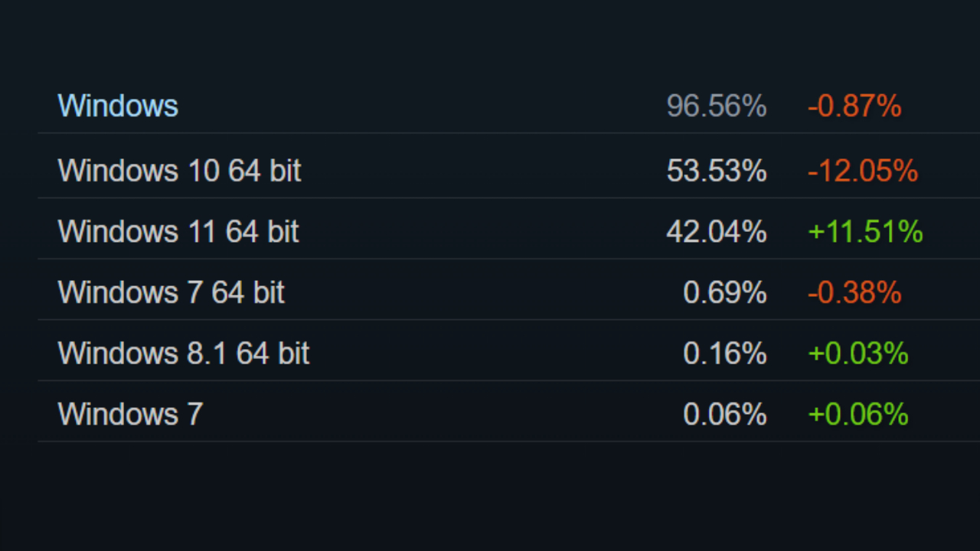Click the green +0.06% change value
Image resolution: width=980 pixels, height=551 pixels.
[857, 414]
